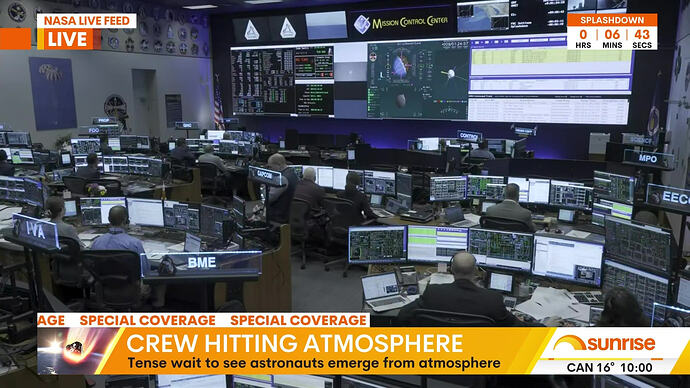Click the FDO console sign
This screenshot has height=388, width=690.
[x=94, y=131]
